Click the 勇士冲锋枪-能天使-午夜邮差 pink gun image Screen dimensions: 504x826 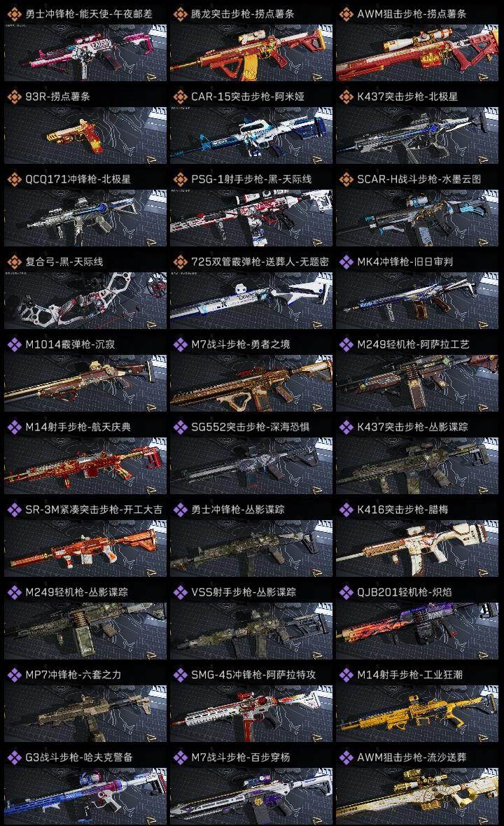click(85, 52)
